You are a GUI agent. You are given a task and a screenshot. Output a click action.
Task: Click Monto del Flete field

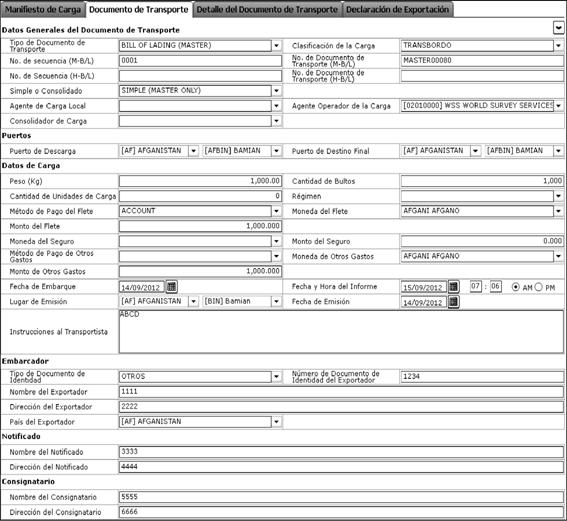pyautogui.click(x=200, y=226)
